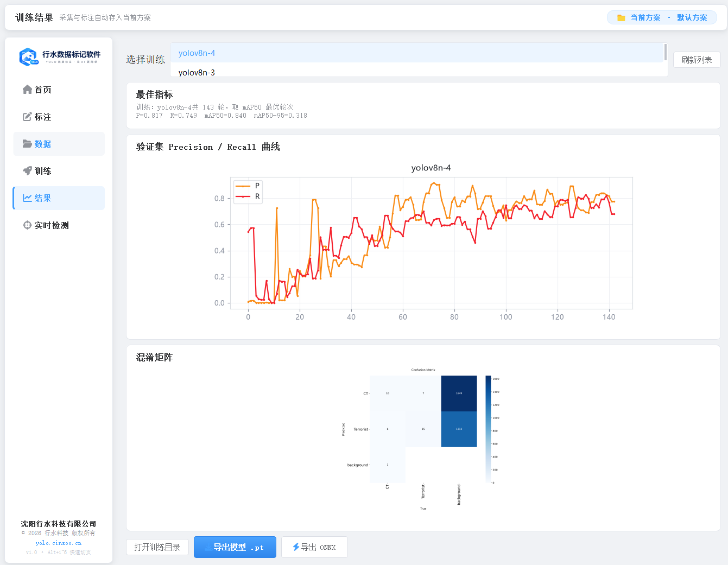This screenshot has width=728, height=565.
Task: Select yolov8n-3 in the training list
Action: (417, 71)
